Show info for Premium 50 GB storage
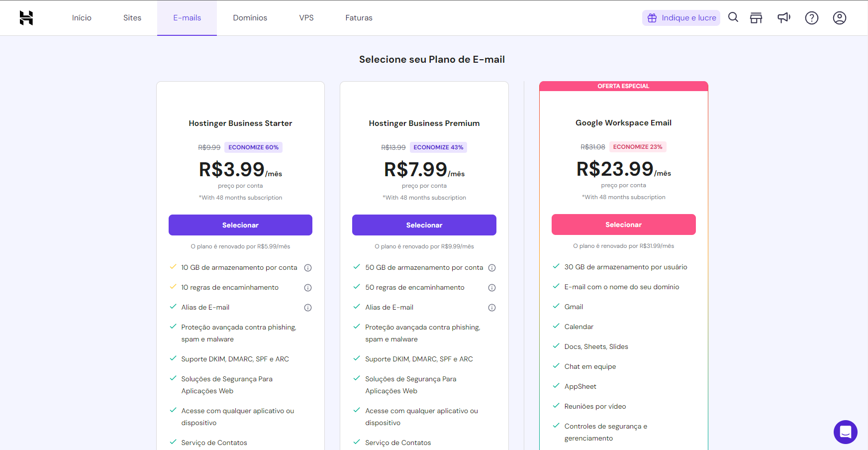This screenshot has height=450, width=868. (x=492, y=268)
